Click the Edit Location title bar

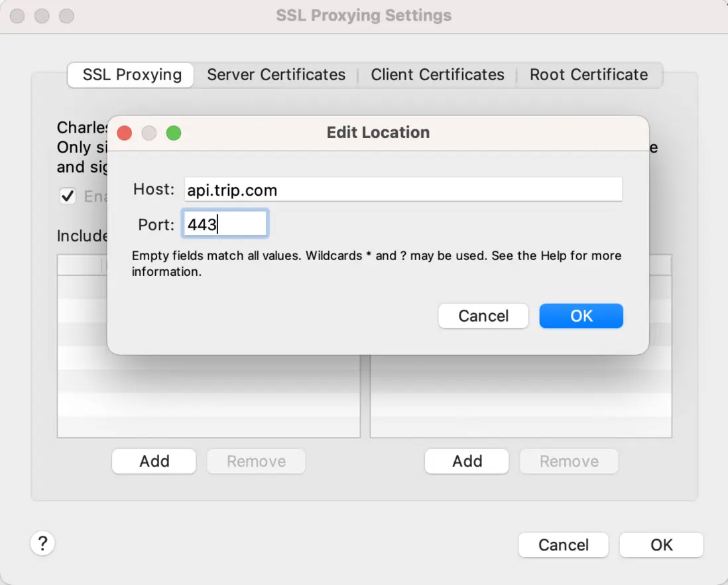tap(378, 133)
